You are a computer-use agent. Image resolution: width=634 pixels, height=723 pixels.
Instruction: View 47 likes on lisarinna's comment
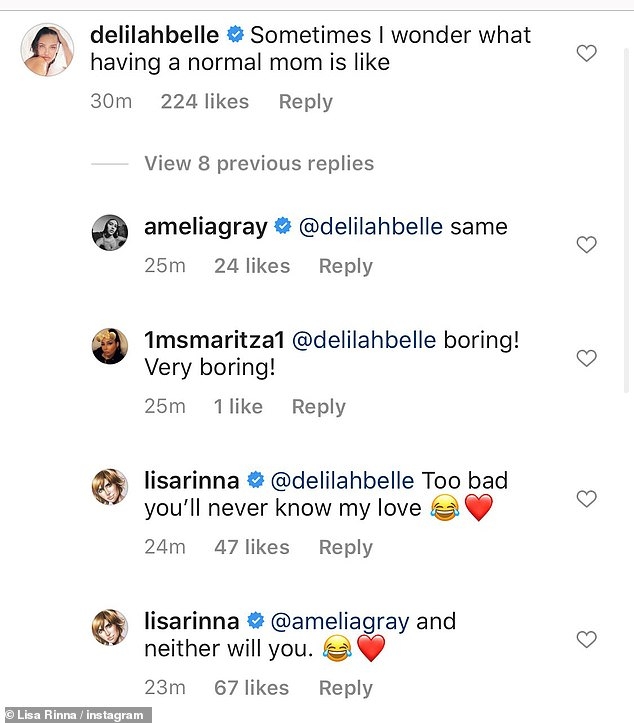(251, 547)
